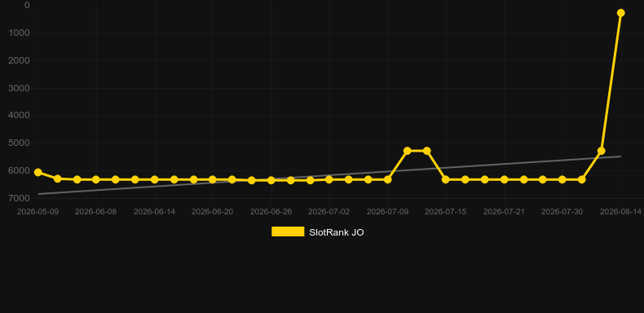The image size is (644, 313).
Task: Click the data point above 2026-07-30
Action: tap(562, 179)
